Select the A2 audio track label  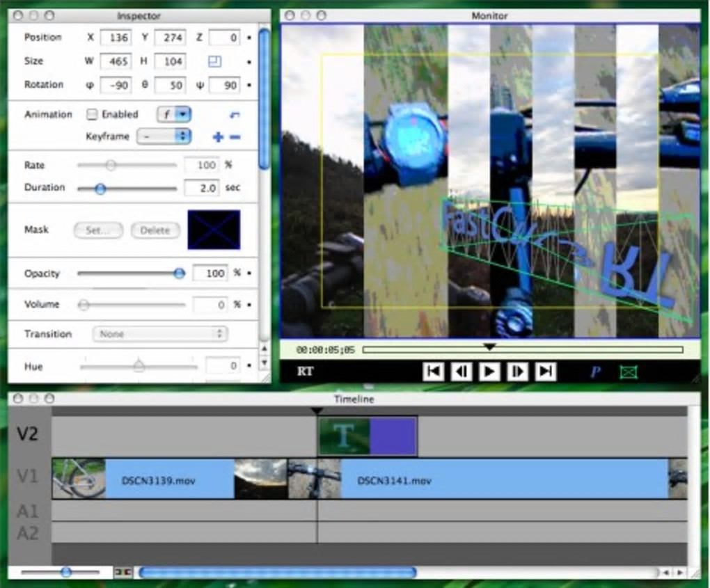click(27, 533)
